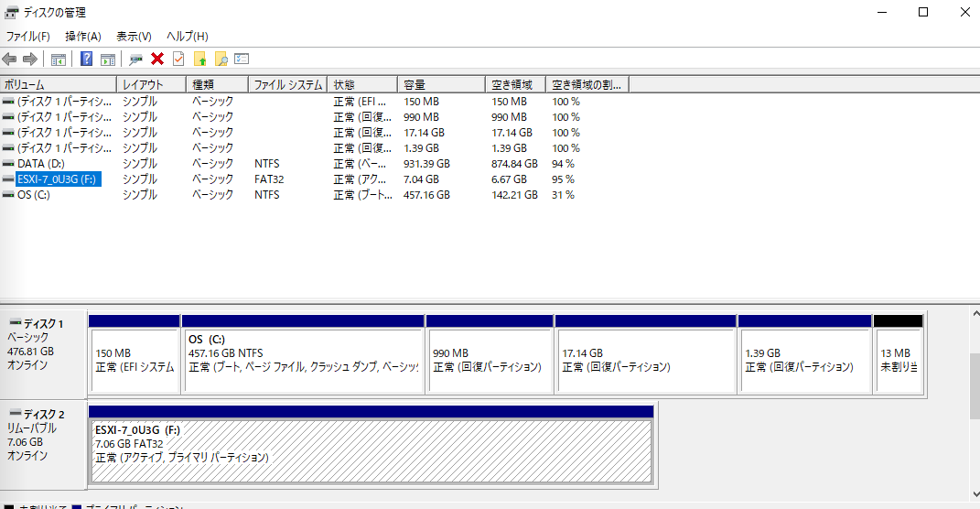Viewport: 980px width, 509px height.
Task: Click drive icon of the 990 MB volume row
Action: tap(8, 117)
